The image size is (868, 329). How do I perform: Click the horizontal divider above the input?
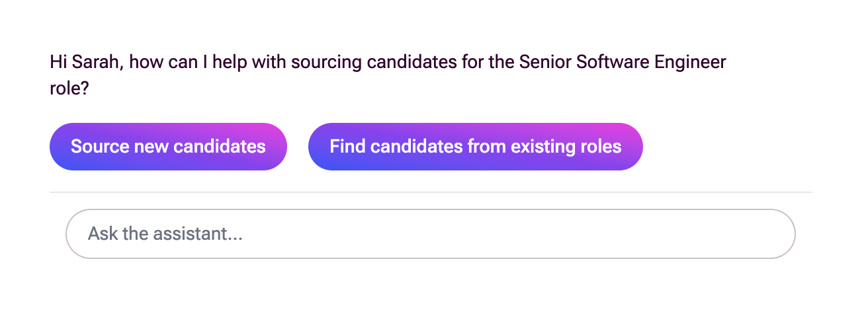click(431, 192)
